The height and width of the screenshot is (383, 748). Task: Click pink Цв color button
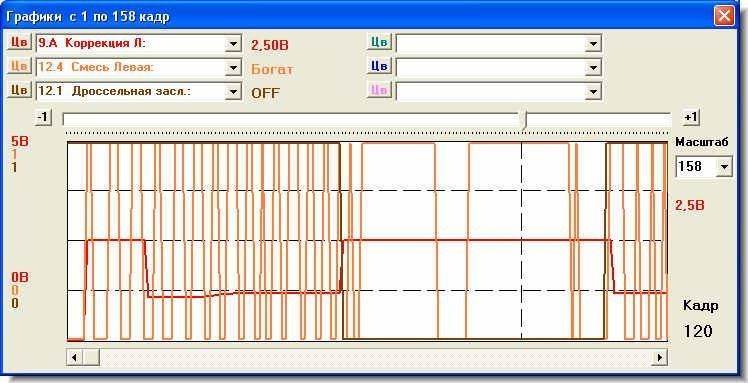pos(379,90)
